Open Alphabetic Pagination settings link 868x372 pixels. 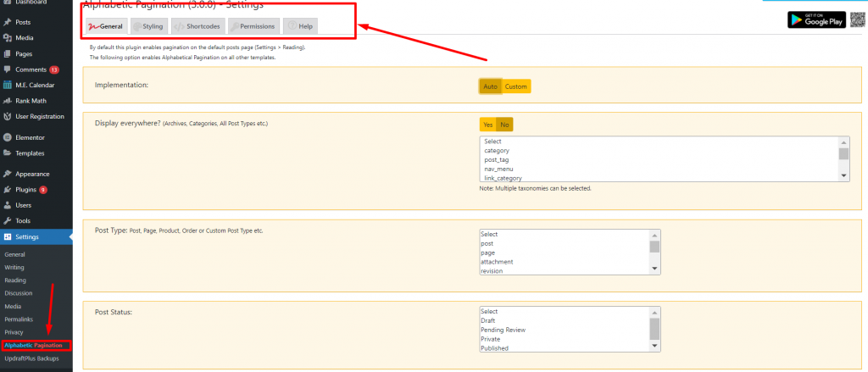(33, 346)
